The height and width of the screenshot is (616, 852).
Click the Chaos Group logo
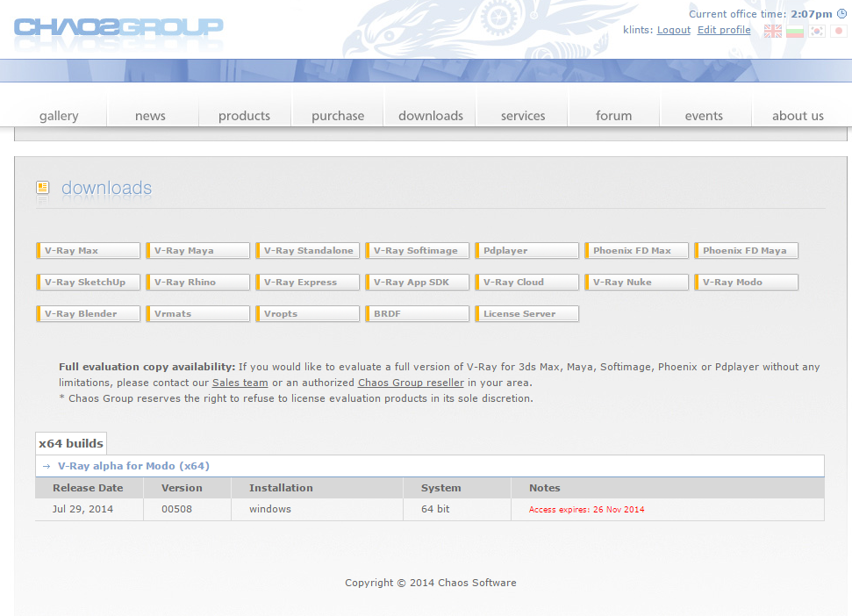click(118, 27)
